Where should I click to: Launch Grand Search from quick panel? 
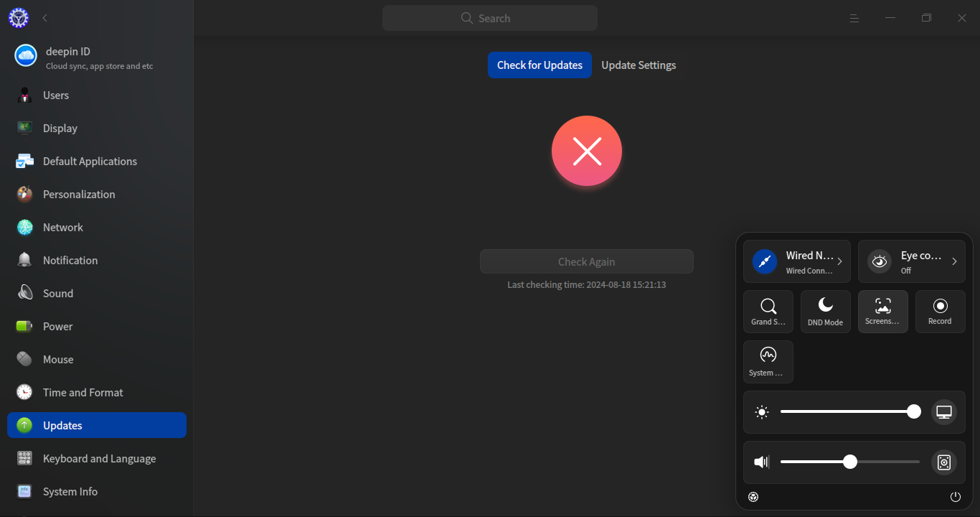[x=768, y=312]
